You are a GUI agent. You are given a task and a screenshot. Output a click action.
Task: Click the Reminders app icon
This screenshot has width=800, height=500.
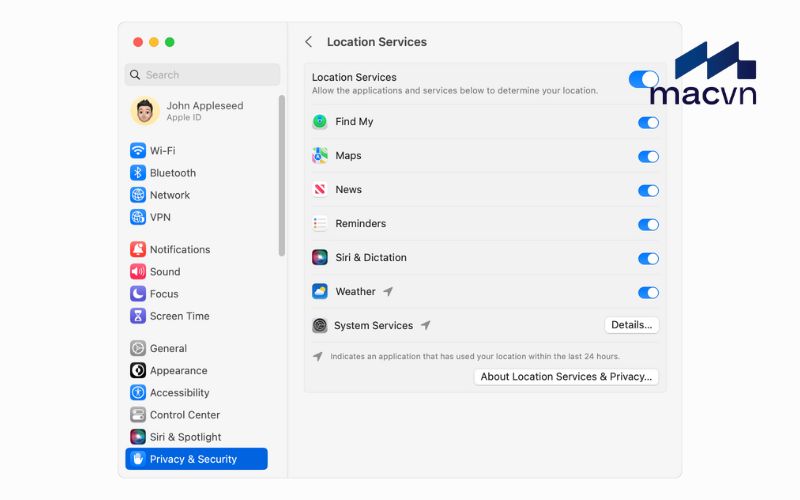[x=320, y=223]
